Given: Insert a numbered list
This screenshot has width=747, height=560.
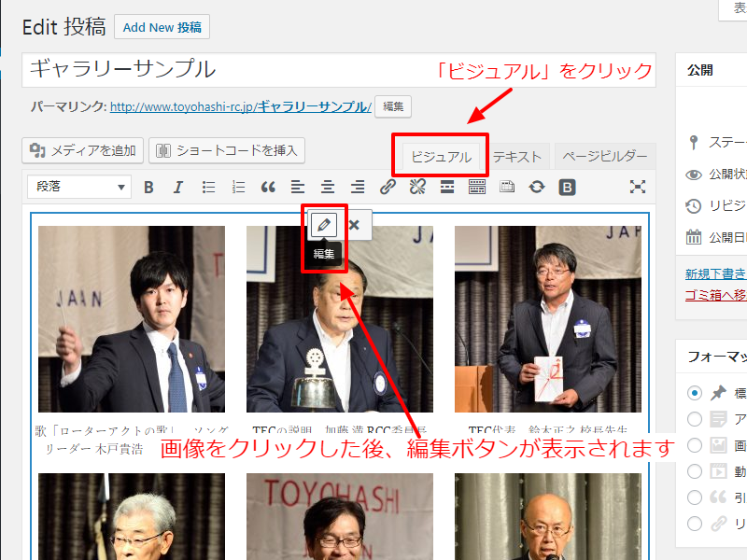Looking at the screenshot, I should point(238,187).
